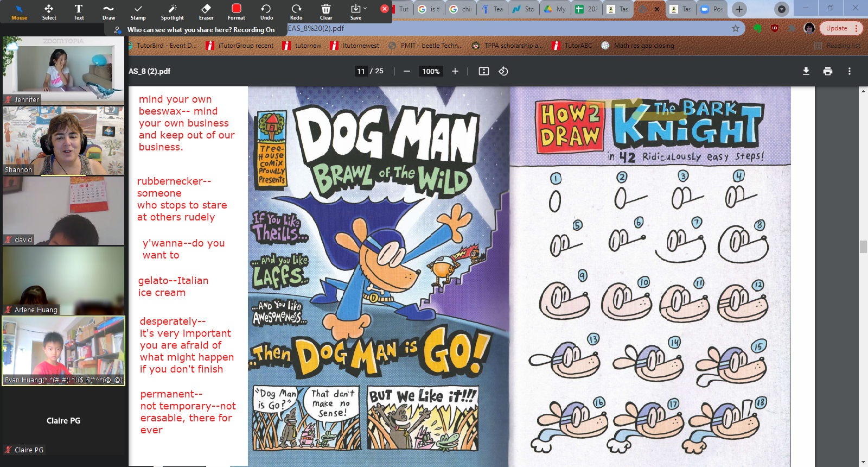Bookmark this page with the star
The image size is (868, 467).
[736, 28]
